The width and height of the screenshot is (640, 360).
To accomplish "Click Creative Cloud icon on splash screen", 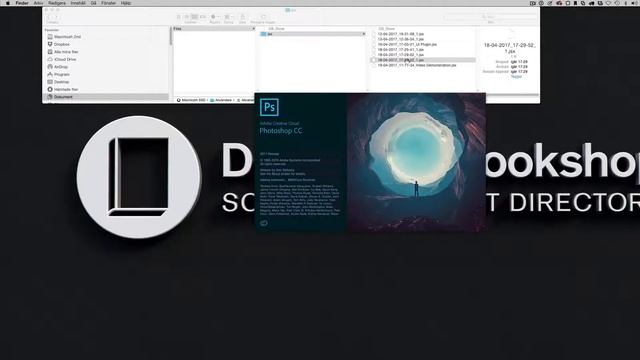I will tap(264, 223).
